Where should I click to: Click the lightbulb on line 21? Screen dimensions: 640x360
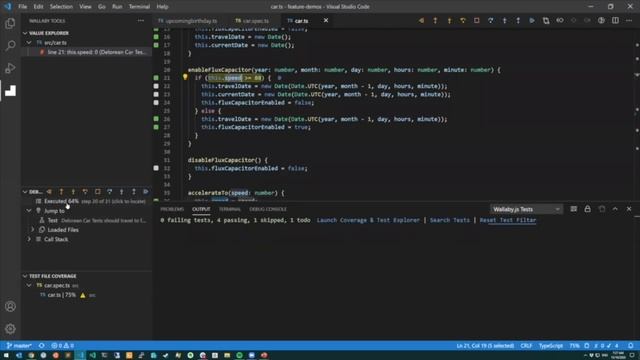click(185, 77)
